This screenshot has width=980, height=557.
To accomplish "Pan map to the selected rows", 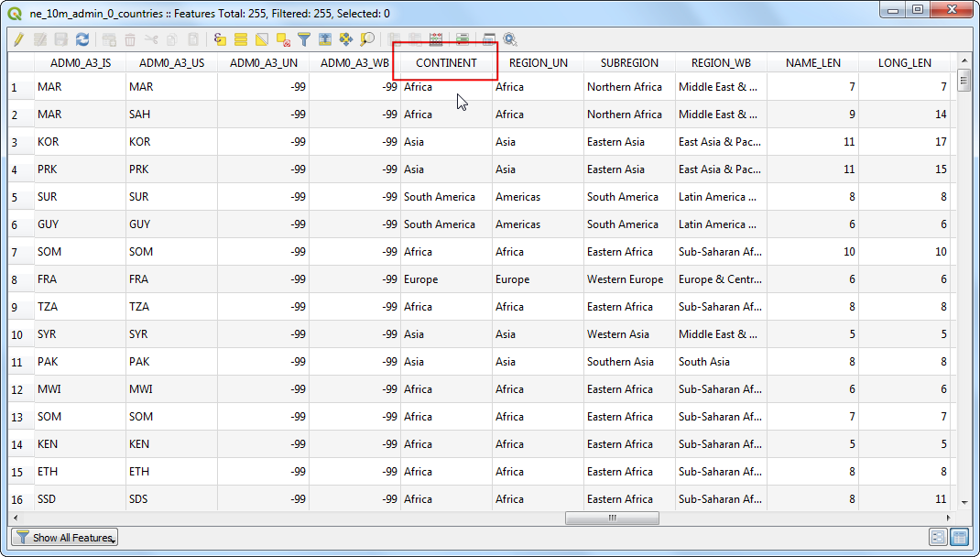I will (346, 39).
